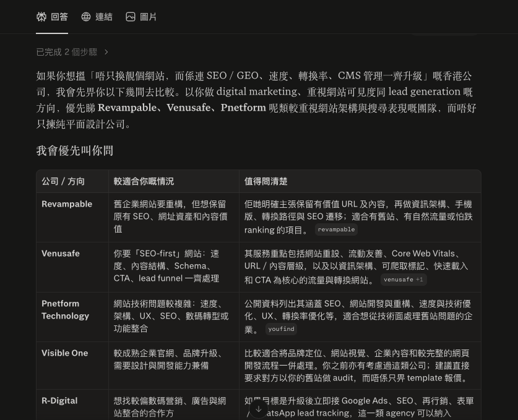Open the revampable source citation
This screenshot has width=518, height=420.
tap(336, 229)
